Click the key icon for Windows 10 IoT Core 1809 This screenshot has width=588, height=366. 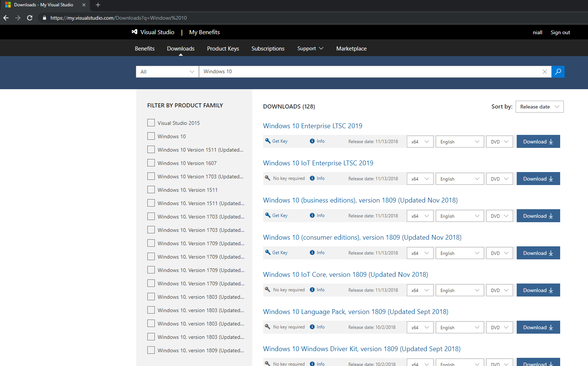tap(268, 289)
